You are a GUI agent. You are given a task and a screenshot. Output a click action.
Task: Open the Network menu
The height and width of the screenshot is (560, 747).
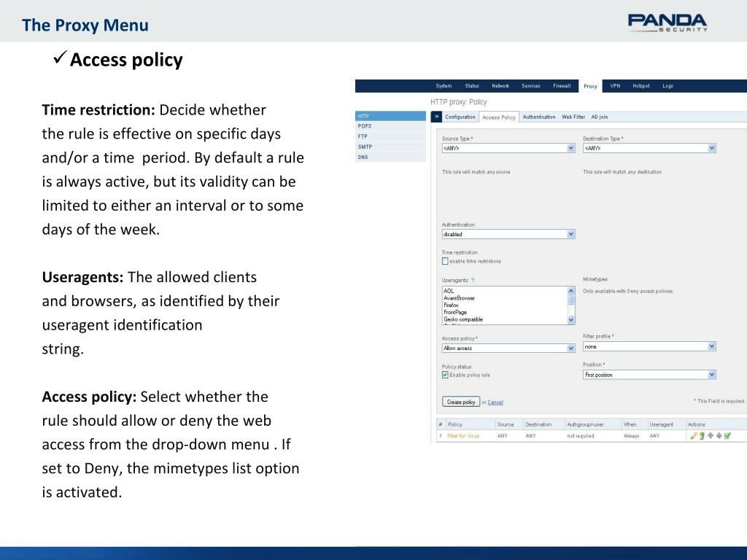point(500,86)
